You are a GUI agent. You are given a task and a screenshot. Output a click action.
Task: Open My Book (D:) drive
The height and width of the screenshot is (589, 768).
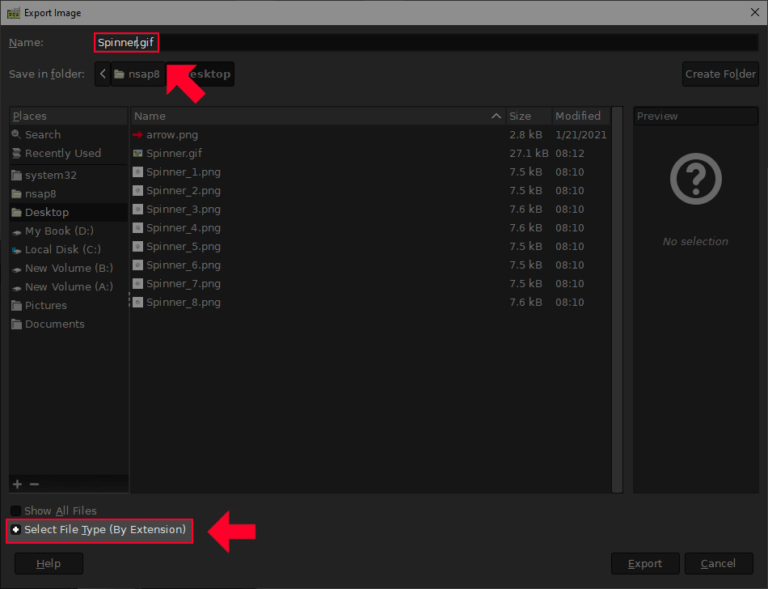(x=61, y=231)
